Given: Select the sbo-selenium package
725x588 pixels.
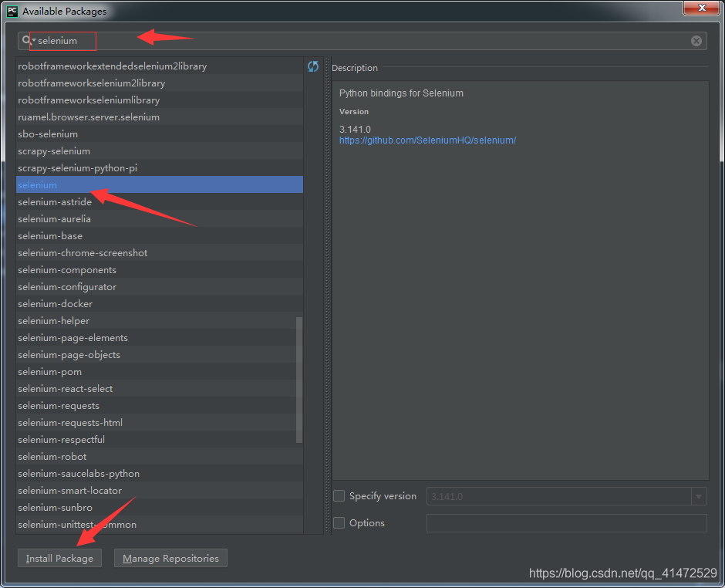Looking at the screenshot, I should (x=160, y=134).
